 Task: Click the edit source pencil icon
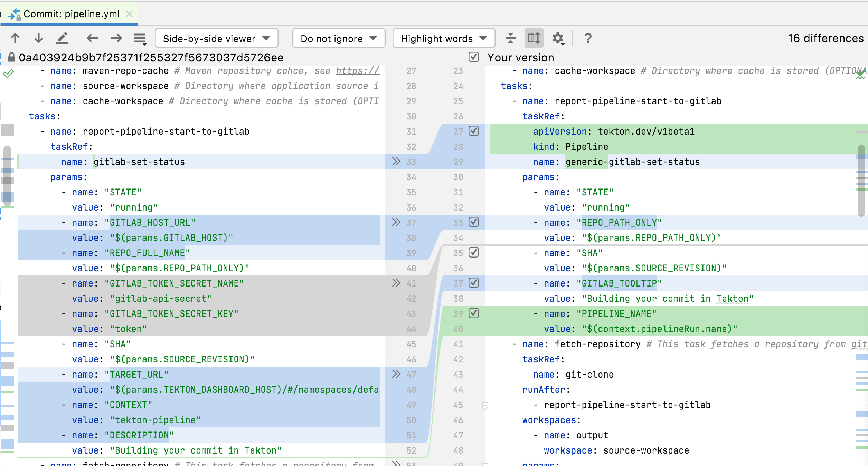pyautogui.click(x=62, y=38)
